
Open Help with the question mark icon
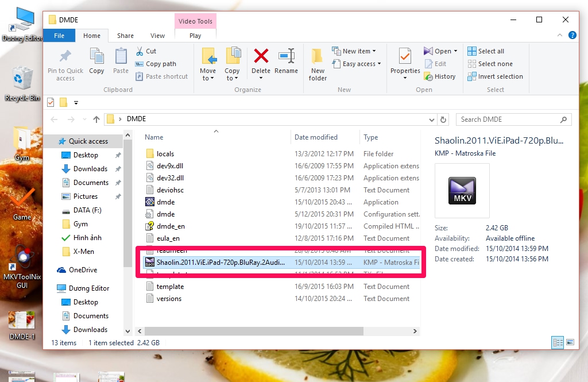pos(572,35)
